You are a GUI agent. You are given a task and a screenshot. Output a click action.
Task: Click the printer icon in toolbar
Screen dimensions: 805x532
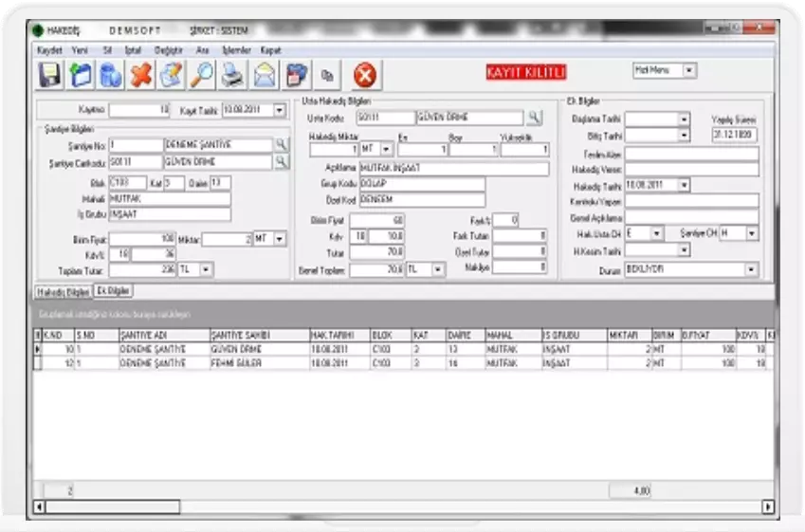click(233, 75)
